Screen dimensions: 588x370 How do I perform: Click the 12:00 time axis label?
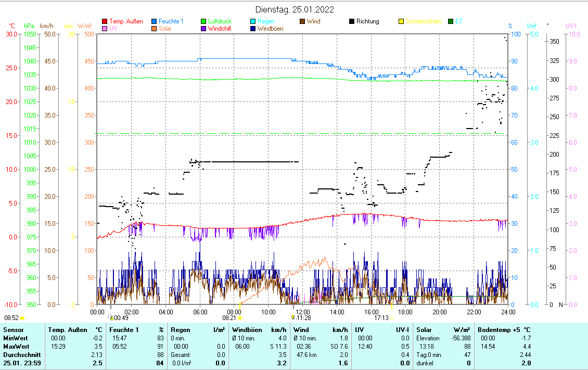click(x=302, y=312)
